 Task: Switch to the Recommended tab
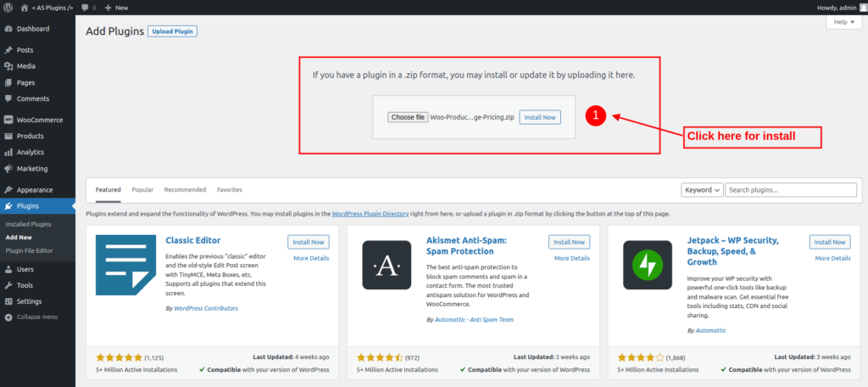tap(185, 189)
